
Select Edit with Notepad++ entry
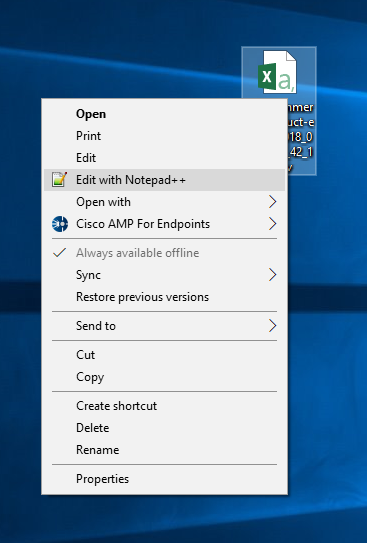[164, 180]
